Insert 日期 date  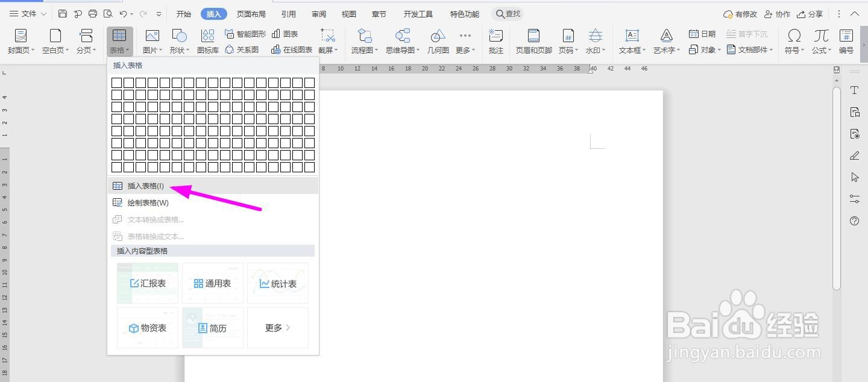(702, 34)
